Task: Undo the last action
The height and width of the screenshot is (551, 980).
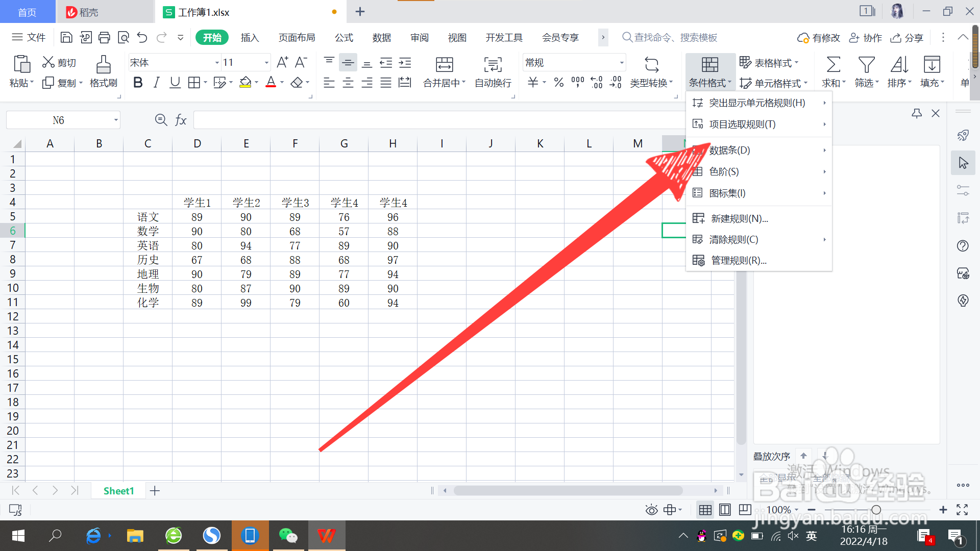Action: [x=142, y=37]
